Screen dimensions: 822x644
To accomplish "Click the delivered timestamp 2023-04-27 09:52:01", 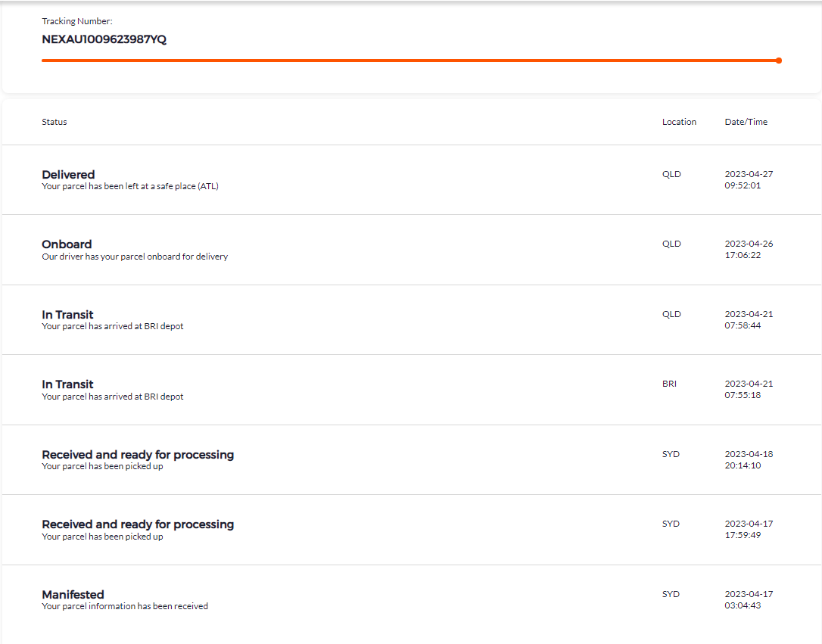I will pyautogui.click(x=749, y=179).
